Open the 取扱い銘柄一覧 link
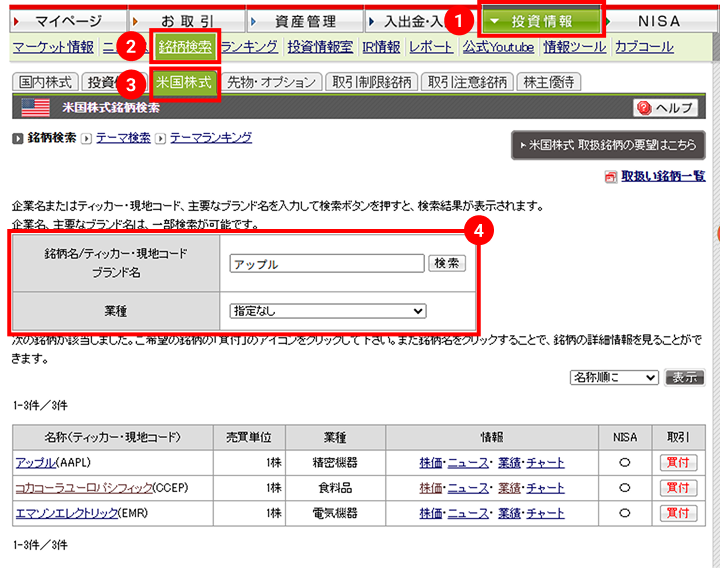This screenshot has height=568, width=720. (x=663, y=176)
